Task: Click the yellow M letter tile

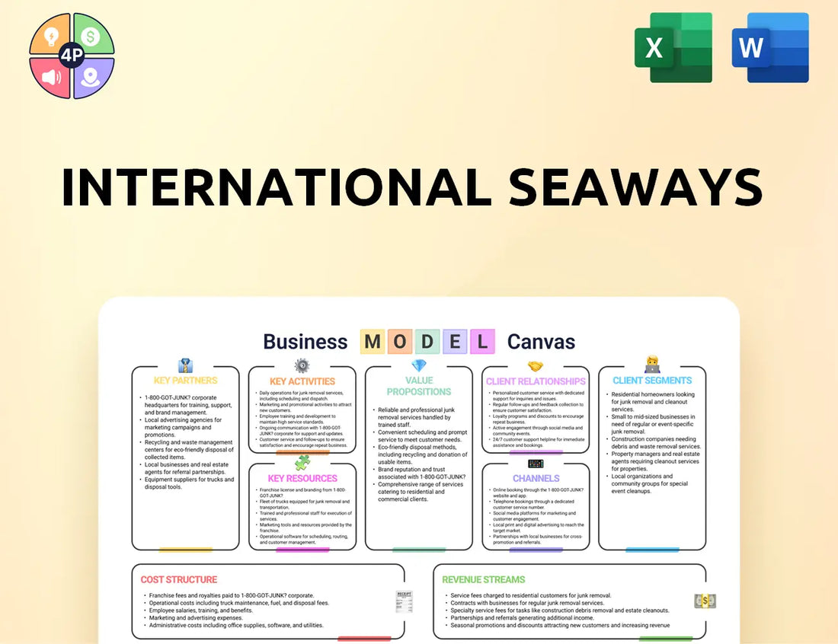Action: [373, 341]
